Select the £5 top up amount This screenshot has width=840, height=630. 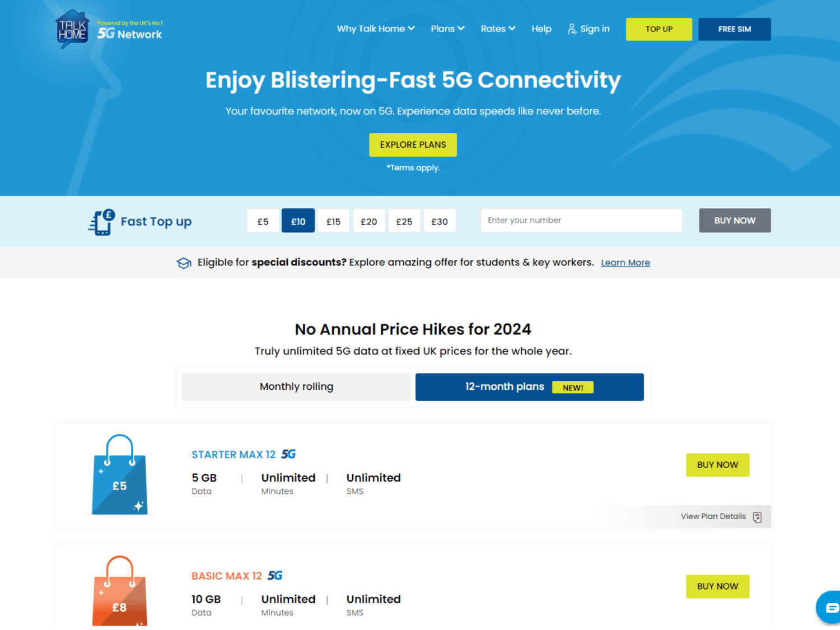pyautogui.click(x=263, y=221)
